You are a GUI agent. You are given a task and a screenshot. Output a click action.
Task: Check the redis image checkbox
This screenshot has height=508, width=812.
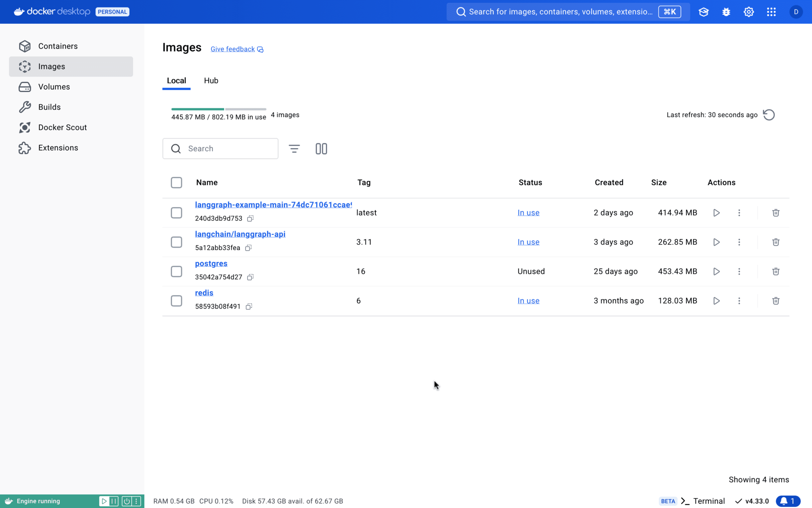(176, 301)
